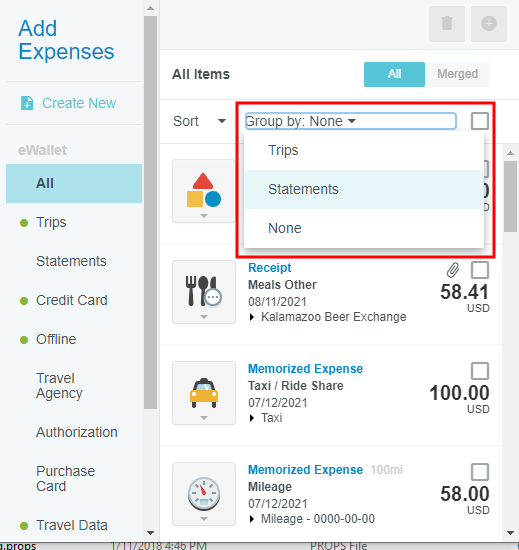Check the select-all checkbox beside Group by
This screenshot has height=550, width=519.
coord(480,121)
